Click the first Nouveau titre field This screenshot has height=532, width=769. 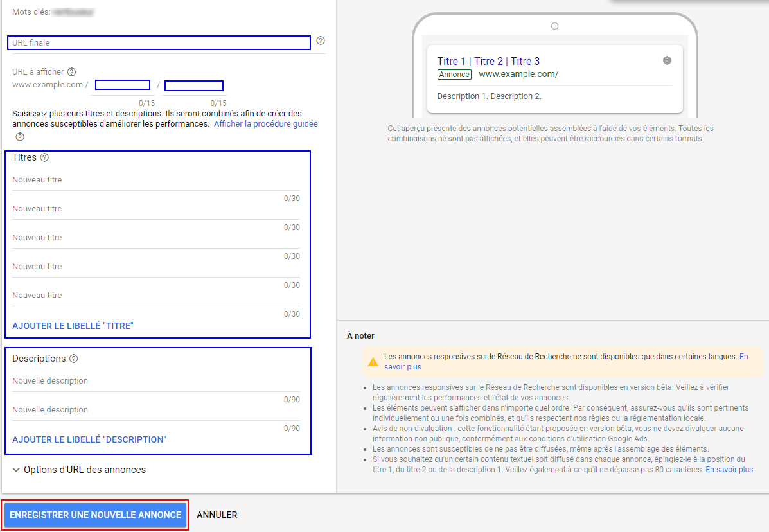[155, 181]
